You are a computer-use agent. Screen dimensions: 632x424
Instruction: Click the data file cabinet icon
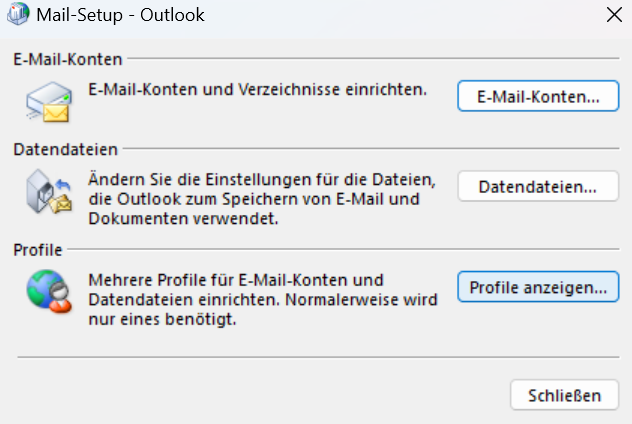(49, 191)
